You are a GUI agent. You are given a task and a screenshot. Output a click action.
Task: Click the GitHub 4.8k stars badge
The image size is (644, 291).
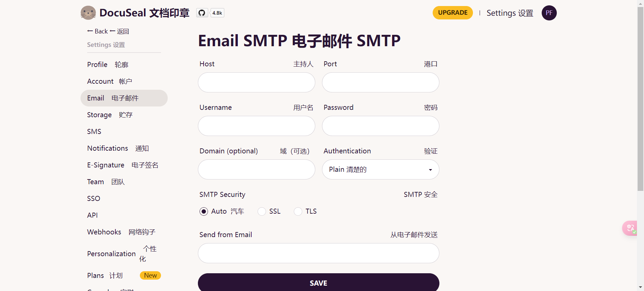217,13
